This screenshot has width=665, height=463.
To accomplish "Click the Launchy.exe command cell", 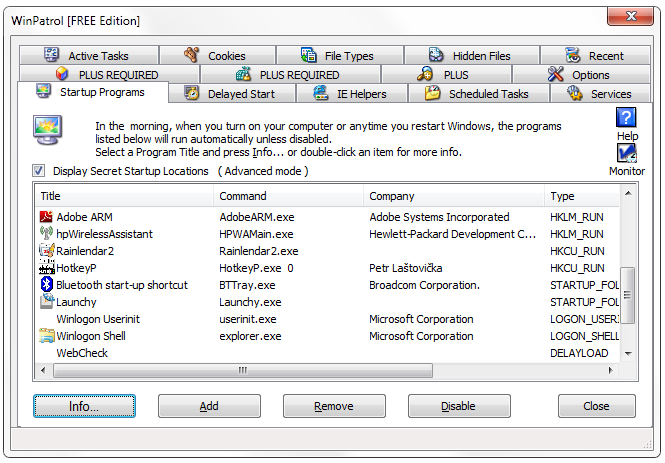I will [x=250, y=302].
